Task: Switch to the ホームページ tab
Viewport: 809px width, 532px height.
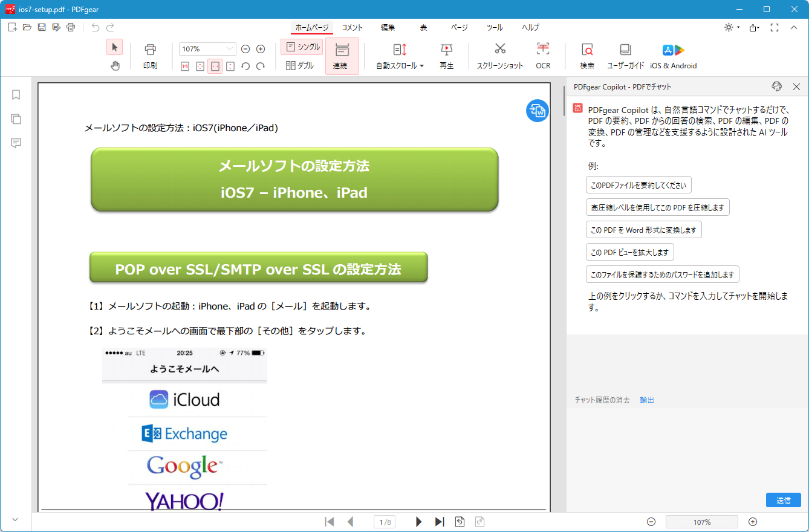Action: [312, 28]
